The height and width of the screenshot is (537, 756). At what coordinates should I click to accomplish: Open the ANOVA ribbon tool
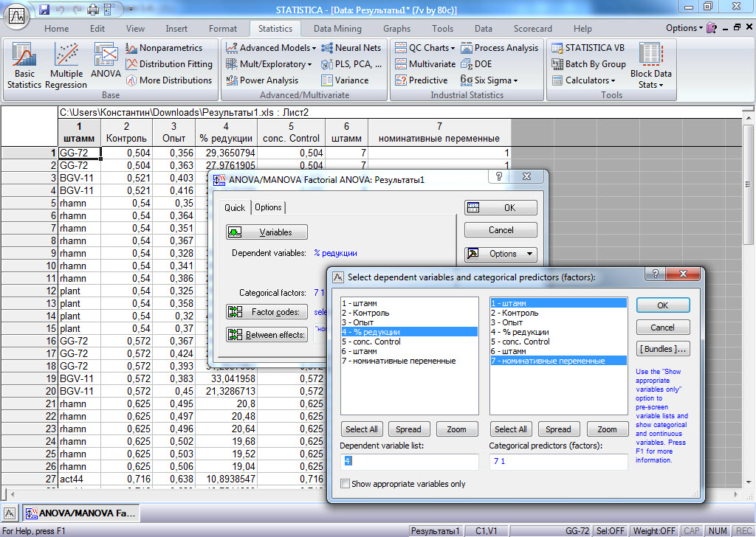tap(106, 60)
